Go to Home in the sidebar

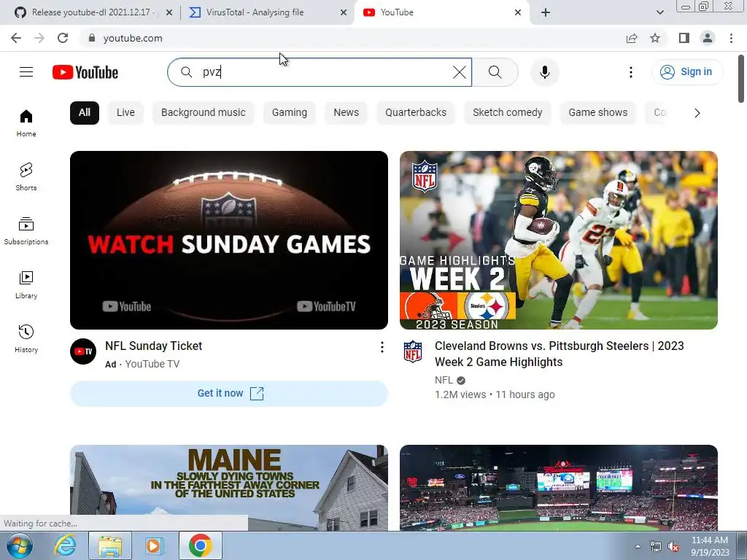pos(26,123)
